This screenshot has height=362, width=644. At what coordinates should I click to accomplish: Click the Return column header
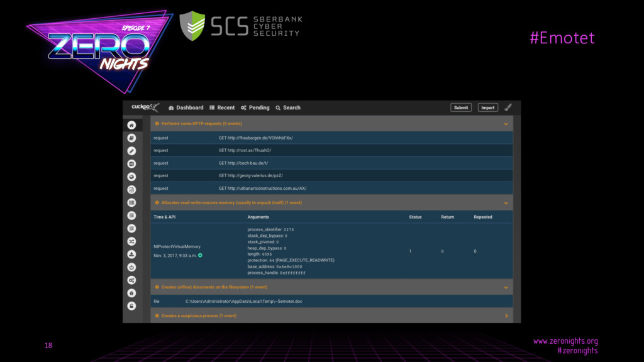click(x=447, y=217)
